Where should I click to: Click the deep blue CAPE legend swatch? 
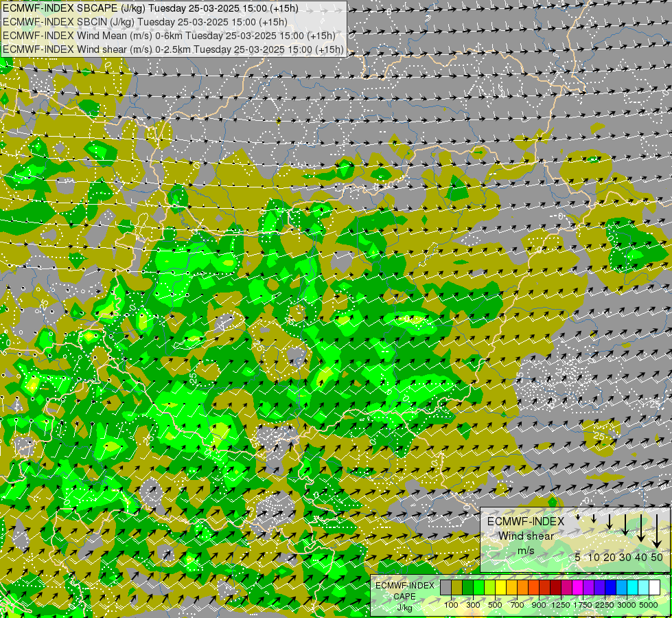pyautogui.click(x=611, y=588)
